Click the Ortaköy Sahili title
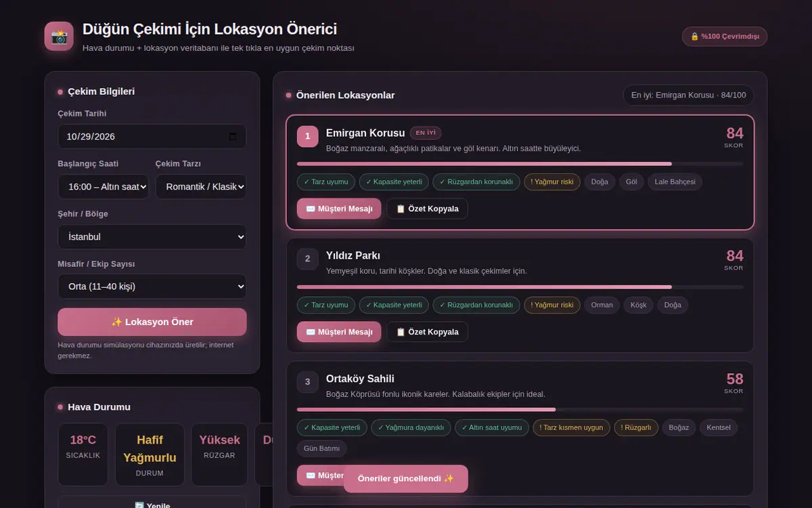812x508 pixels. (360, 379)
